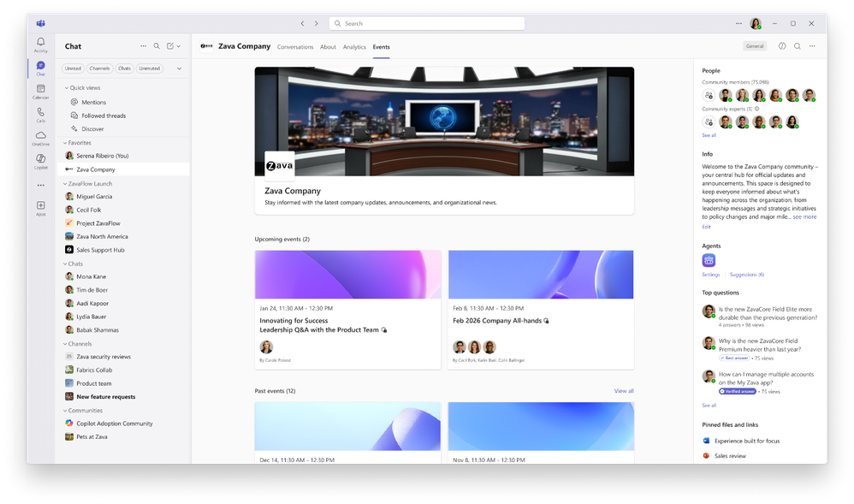Image resolution: width=854 pixels, height=504 pixels.
Task: Collapse the ZavaFlow Launch section
Action: pos(88,184)
